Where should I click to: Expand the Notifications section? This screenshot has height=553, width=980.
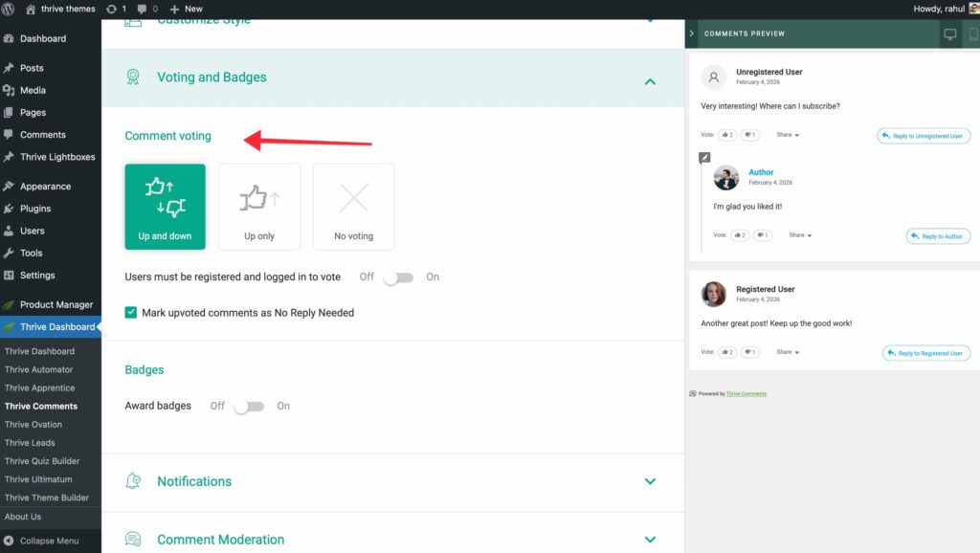pos(650,481)
